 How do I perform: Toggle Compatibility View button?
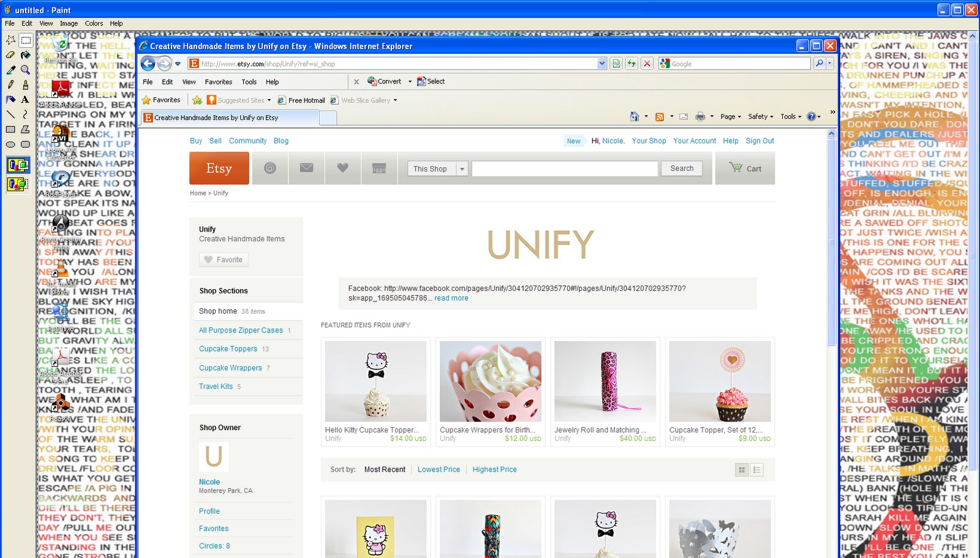616,64
